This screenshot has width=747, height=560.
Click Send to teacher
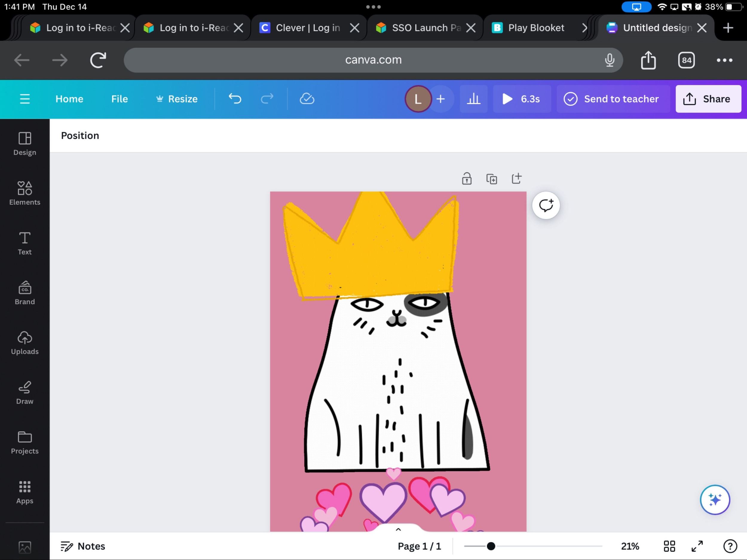612,99
